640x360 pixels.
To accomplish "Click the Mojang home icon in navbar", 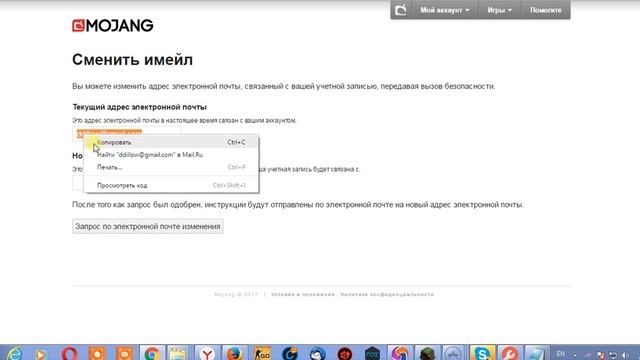I will (x=401, y=10).
